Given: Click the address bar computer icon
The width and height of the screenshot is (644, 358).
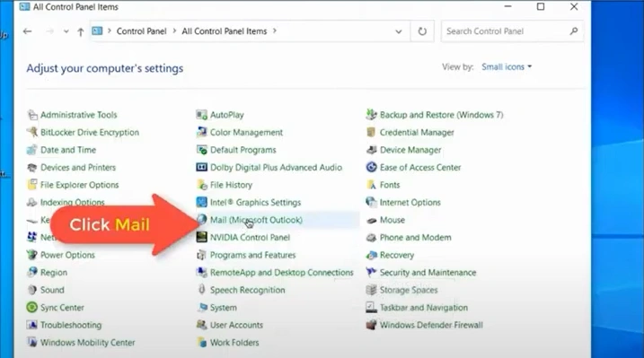Looking at the screenshot, I should pos(97,31).
